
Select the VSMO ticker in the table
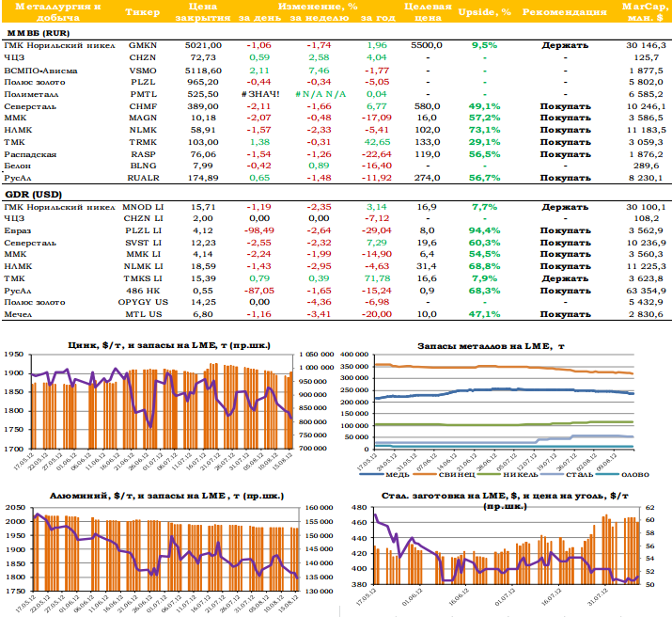coord(143,71)
